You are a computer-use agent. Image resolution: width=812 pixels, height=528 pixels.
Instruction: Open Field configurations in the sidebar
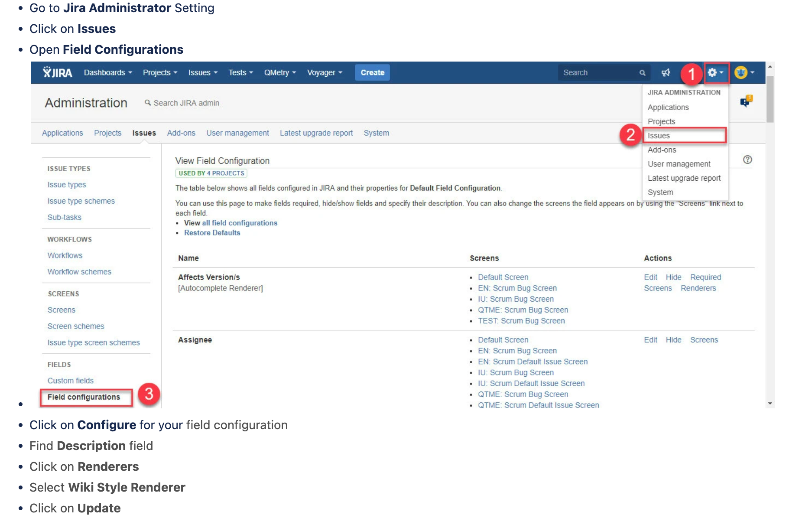(x=84, y=397)
